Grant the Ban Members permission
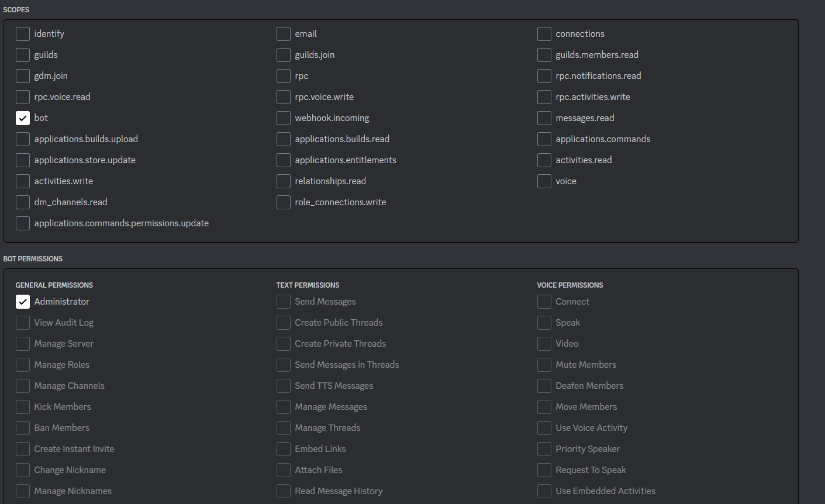 click(x=22, y=427)
